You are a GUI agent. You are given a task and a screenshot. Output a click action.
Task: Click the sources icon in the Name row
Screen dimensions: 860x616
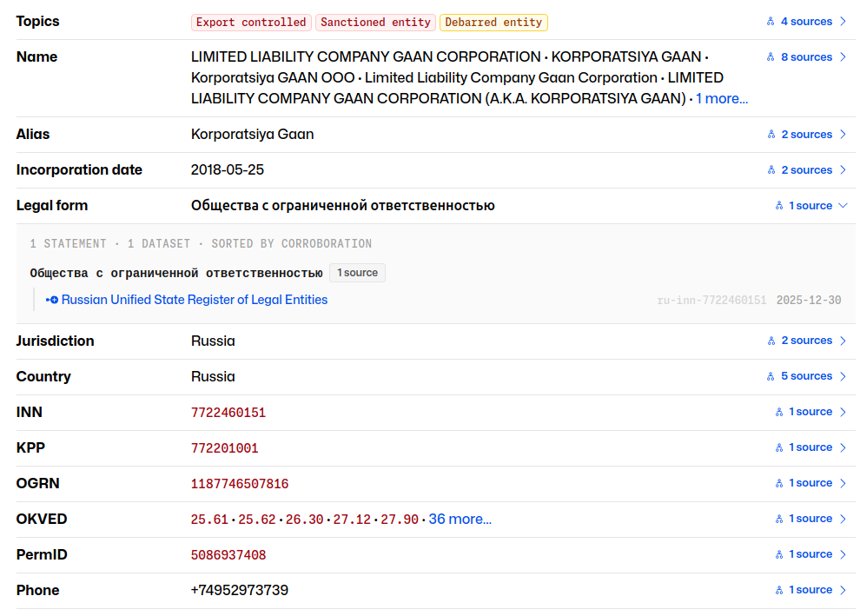[x=771, y=57]
